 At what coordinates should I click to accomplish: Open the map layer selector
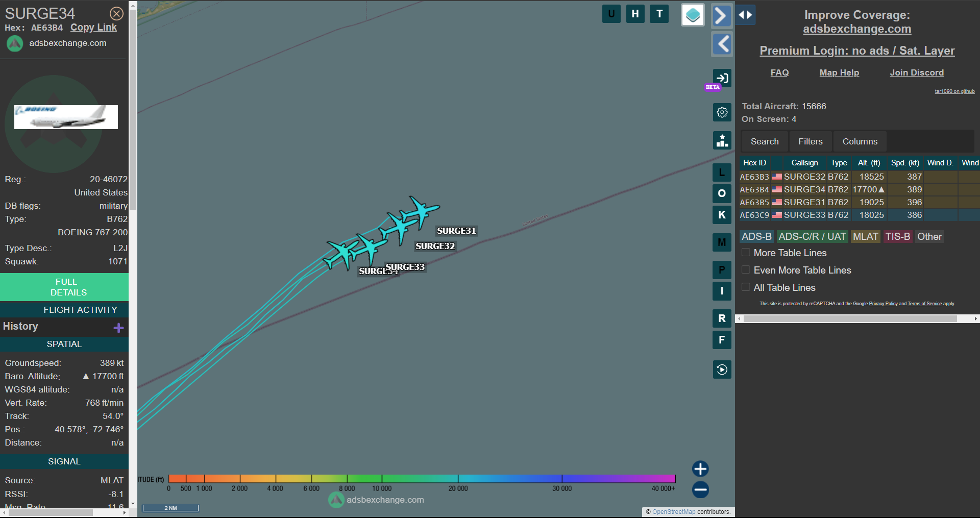click(693, 15)
